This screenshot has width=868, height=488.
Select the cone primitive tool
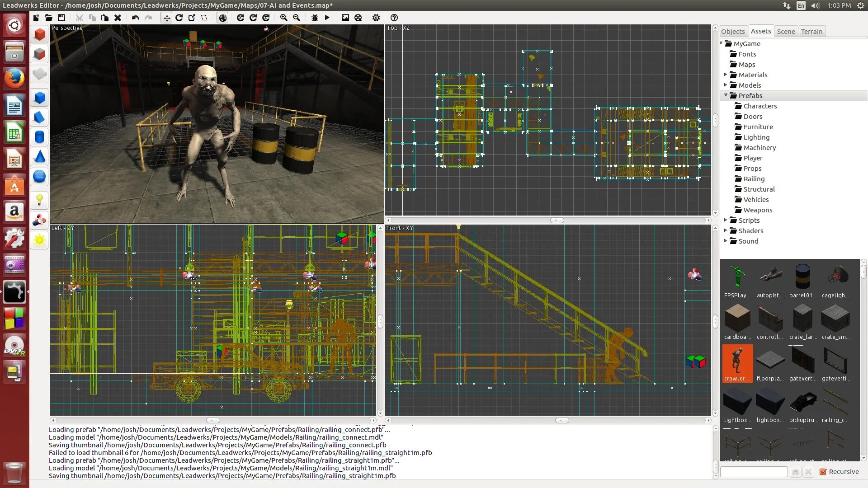click(39, 157)
